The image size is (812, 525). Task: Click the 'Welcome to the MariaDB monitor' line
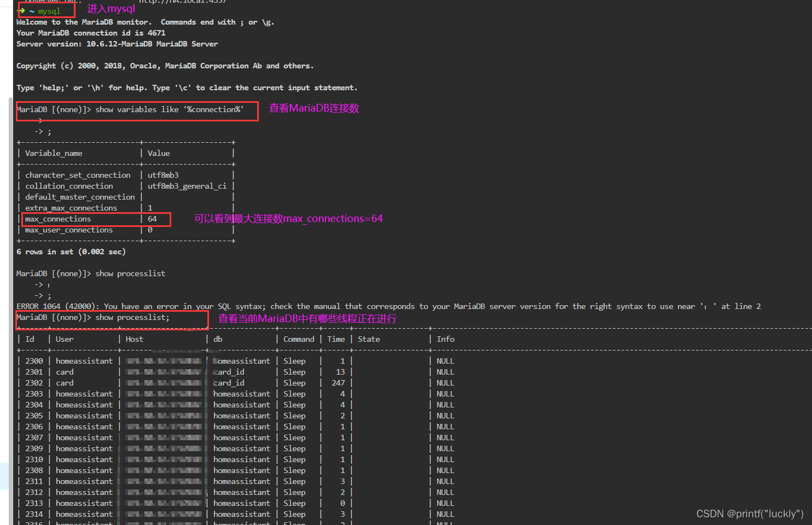[146, 22]
